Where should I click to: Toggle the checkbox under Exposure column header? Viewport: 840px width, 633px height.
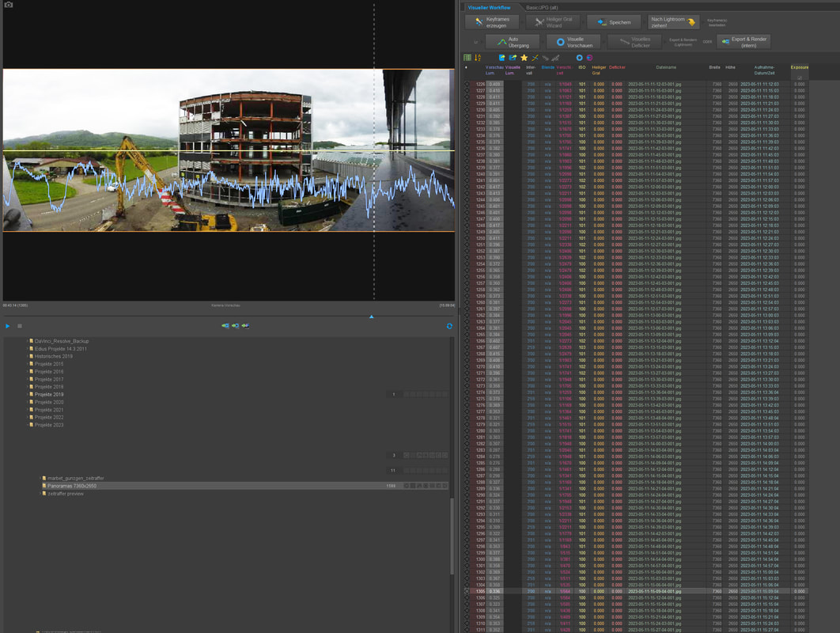[x=799, y=78]
